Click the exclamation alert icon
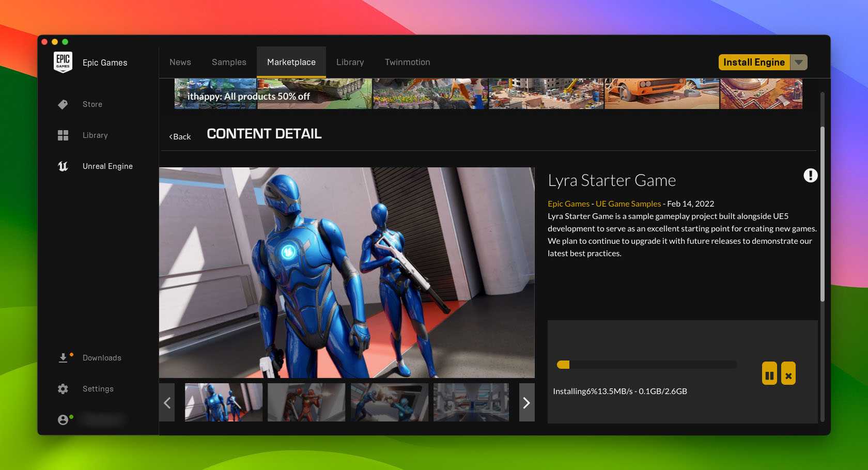 [810, 176]
